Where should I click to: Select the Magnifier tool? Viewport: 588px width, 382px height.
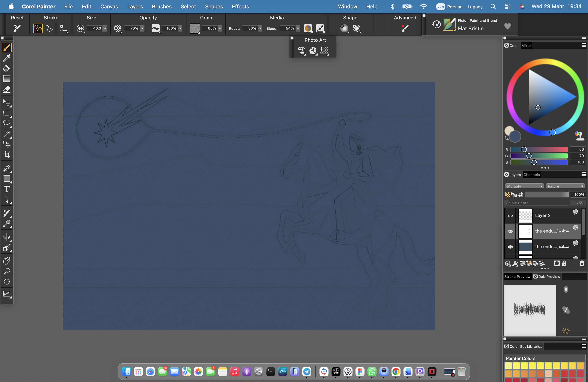coord(7,271)
